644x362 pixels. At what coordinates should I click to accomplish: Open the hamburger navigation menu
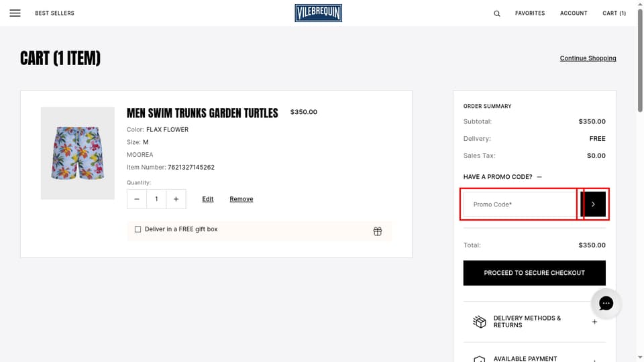point(15,13)
